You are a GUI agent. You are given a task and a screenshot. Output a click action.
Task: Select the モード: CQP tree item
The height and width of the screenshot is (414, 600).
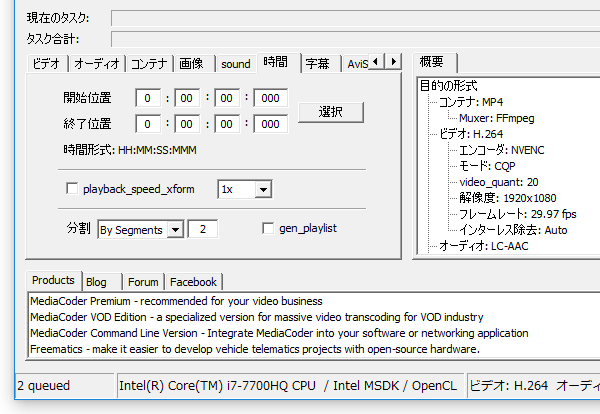click(x=487, y=166)
